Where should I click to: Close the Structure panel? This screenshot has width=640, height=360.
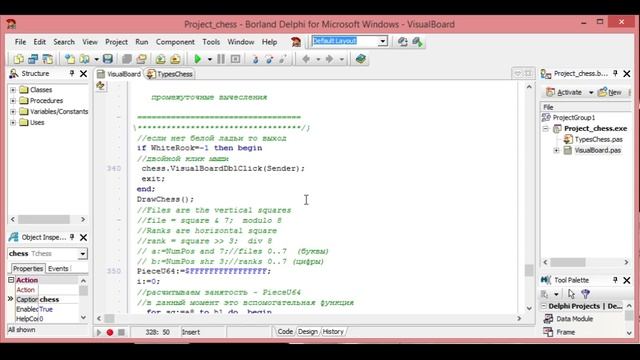coord(83,74)
